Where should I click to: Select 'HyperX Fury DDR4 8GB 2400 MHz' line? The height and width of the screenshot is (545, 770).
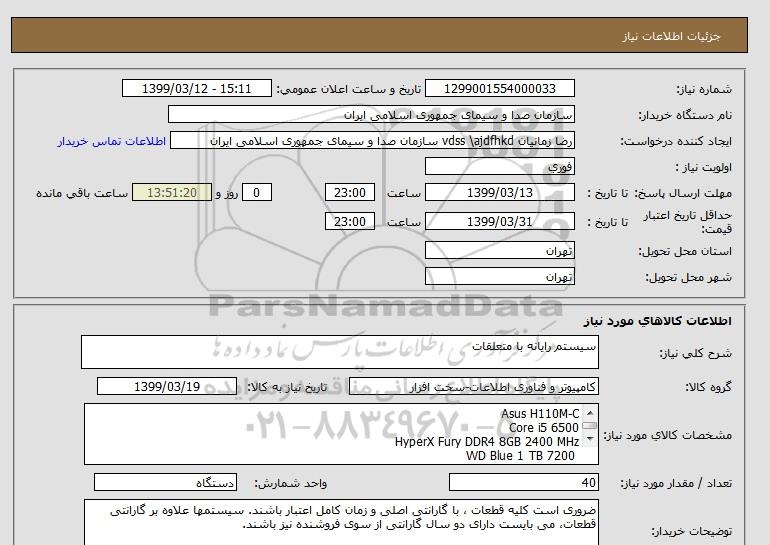pyautogui.click(x=487, y=442)
